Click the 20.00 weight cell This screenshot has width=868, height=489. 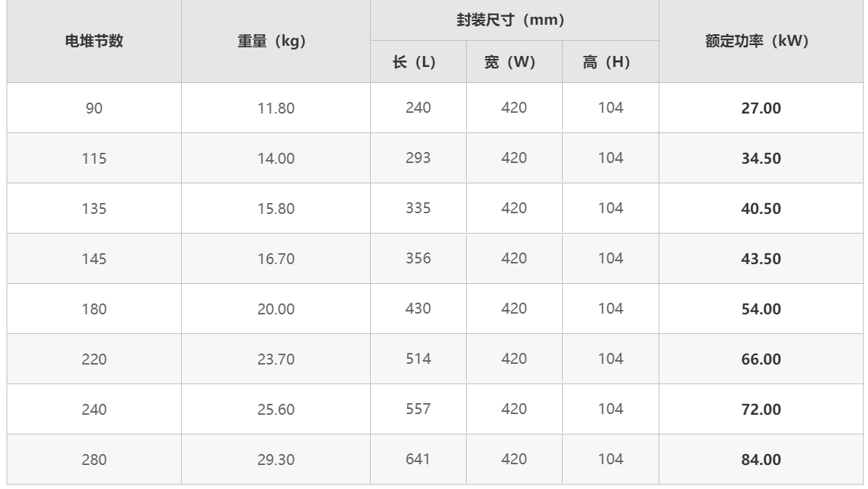pos(276,309)
